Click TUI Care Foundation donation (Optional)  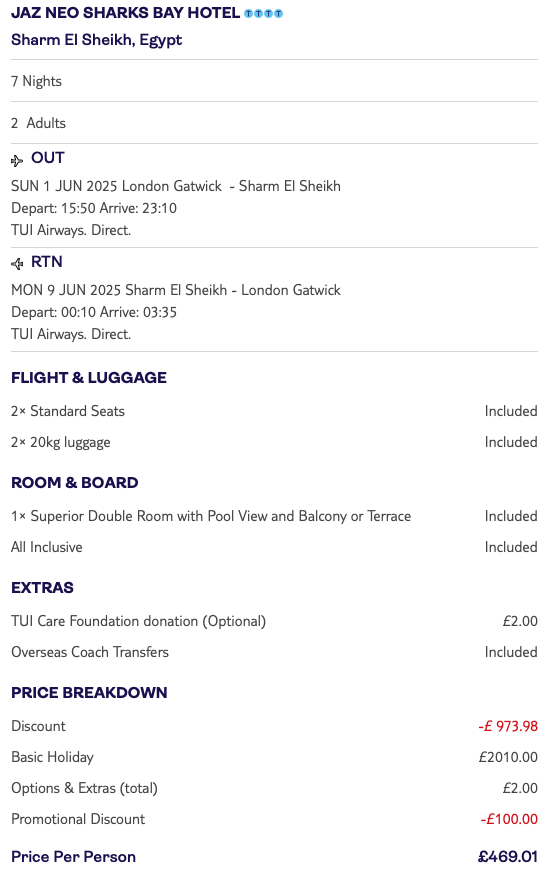pos(138,621)
